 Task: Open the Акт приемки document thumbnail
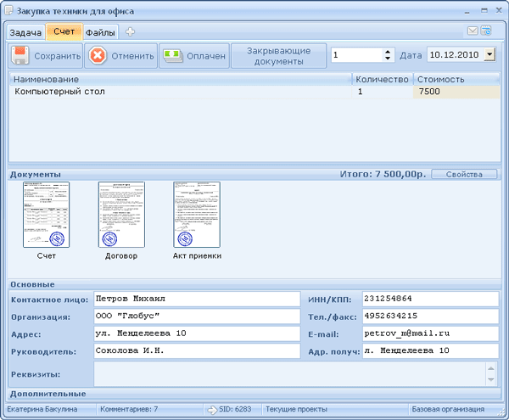pyautogui.click(x=197, y=215)
